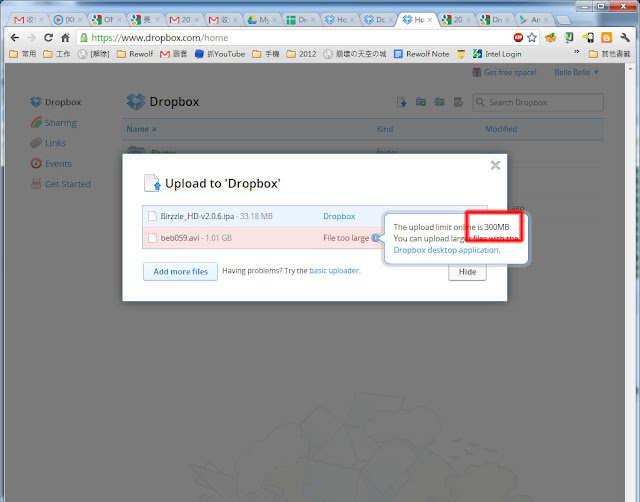Open the shopping basket extension icon
This screenshot has height=502, width=640.
point(551,38)
